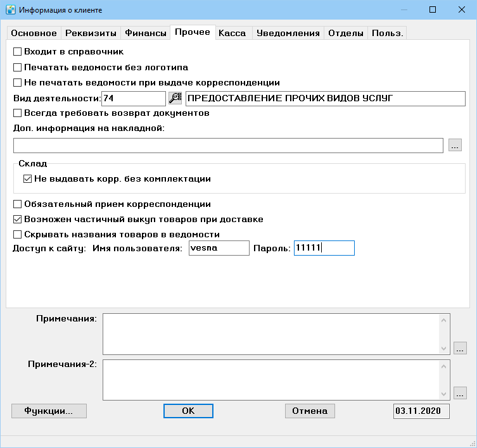Focus the Доп. информация на накладной field
The image size is (477, 448).
coord(228,146)
